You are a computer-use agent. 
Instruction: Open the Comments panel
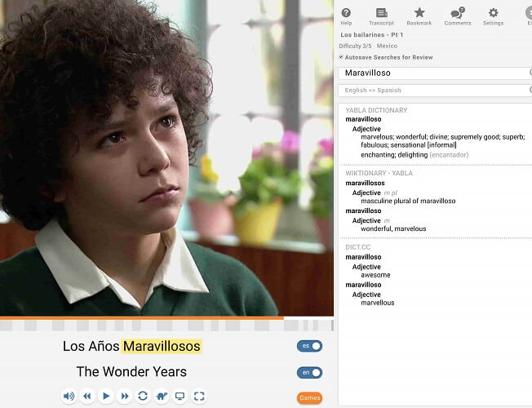(458, 16)
